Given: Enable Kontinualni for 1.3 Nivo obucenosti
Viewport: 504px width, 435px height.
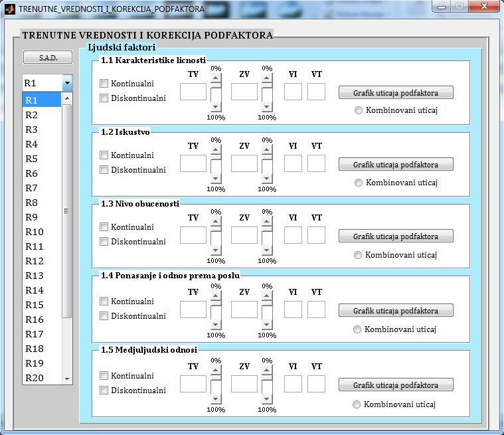Looking at the screenshot, I should click(x=104, y=227).
